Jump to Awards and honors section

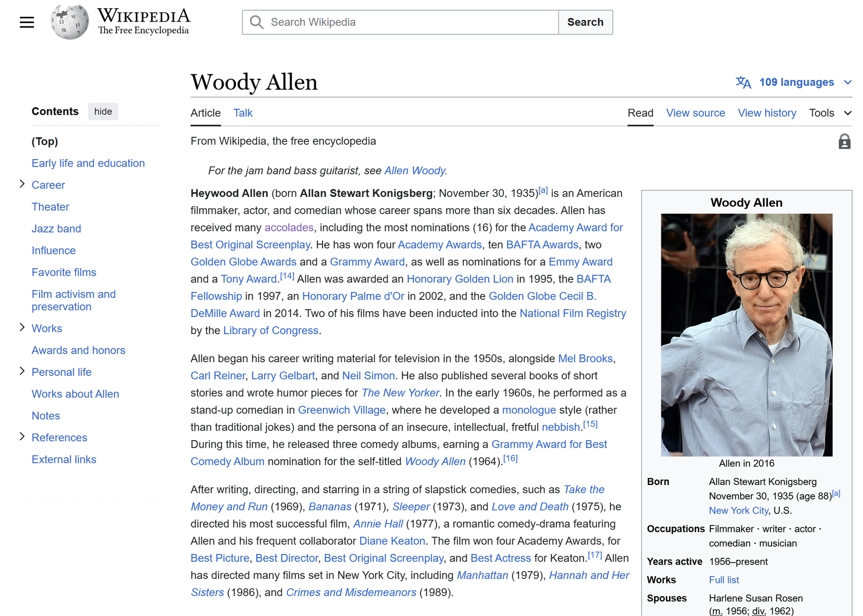(x=78, y=350)
